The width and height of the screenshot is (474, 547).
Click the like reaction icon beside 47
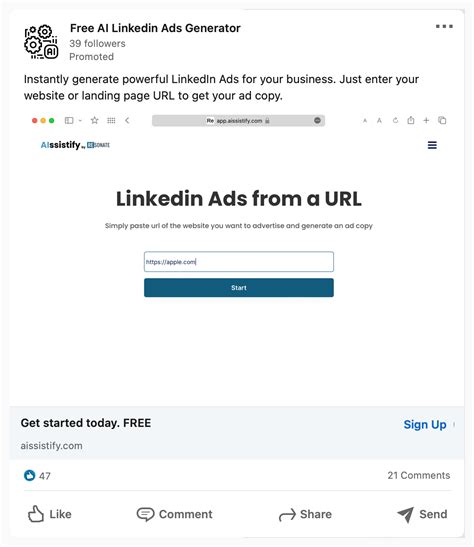tap(30, 475)
